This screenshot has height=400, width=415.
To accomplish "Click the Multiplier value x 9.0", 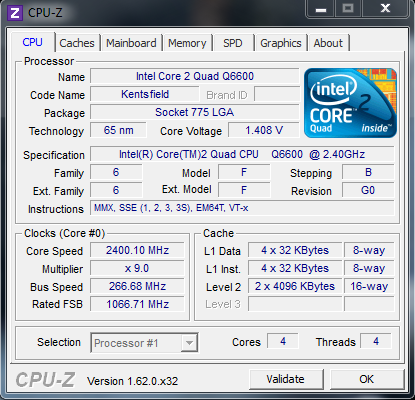I will (x=137, y=268).
